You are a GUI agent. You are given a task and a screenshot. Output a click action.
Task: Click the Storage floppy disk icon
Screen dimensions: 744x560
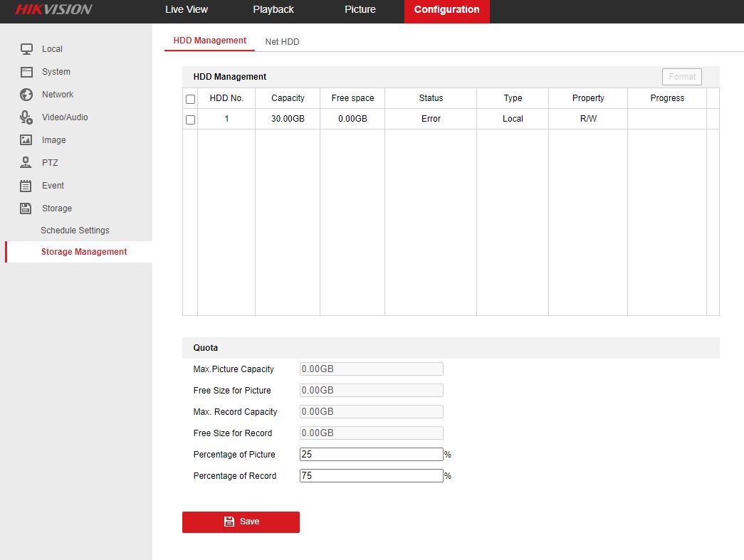click(26, 208)
